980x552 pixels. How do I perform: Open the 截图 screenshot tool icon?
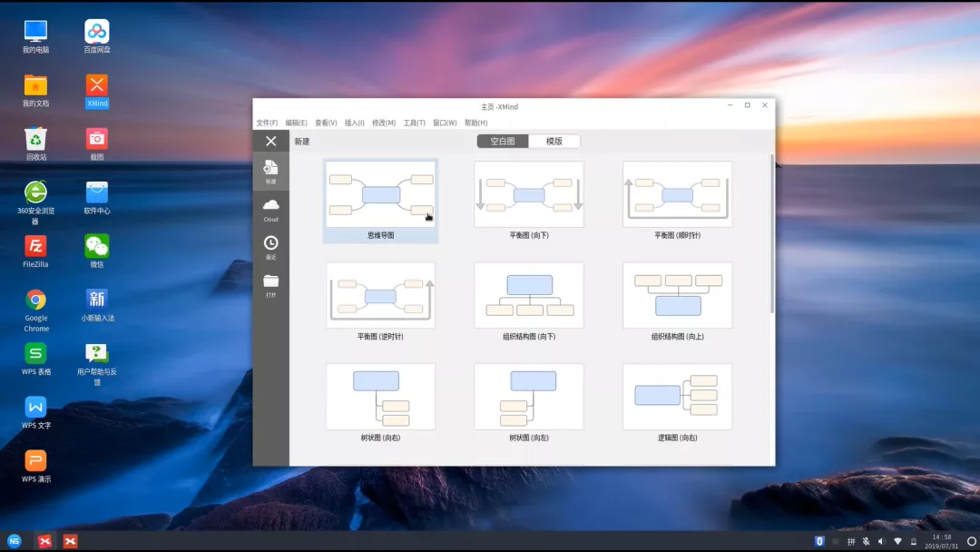[x=97, y=143]
